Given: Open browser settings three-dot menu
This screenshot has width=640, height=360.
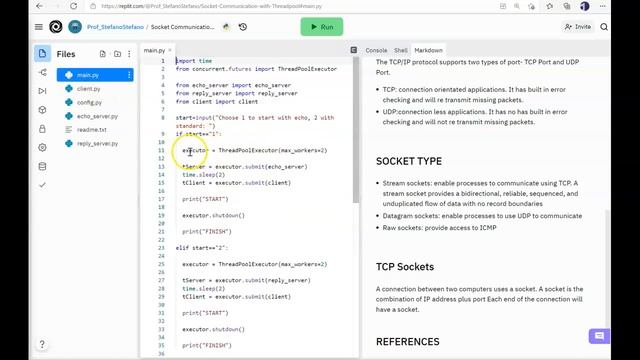Looking at the screenshot, I should tap(603, 6).
